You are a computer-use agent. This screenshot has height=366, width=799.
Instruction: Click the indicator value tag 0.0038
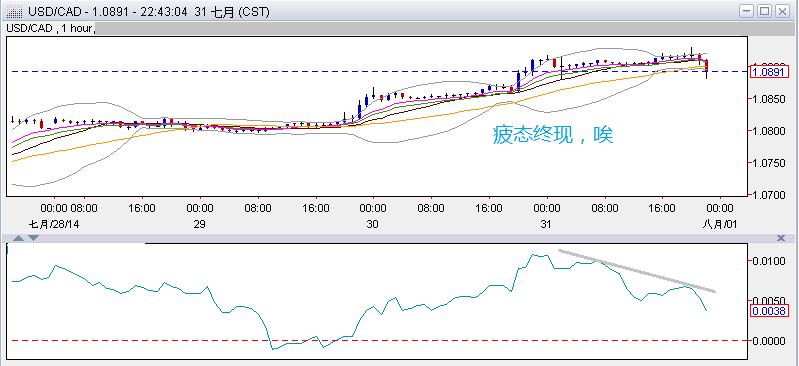pos(768,310)
